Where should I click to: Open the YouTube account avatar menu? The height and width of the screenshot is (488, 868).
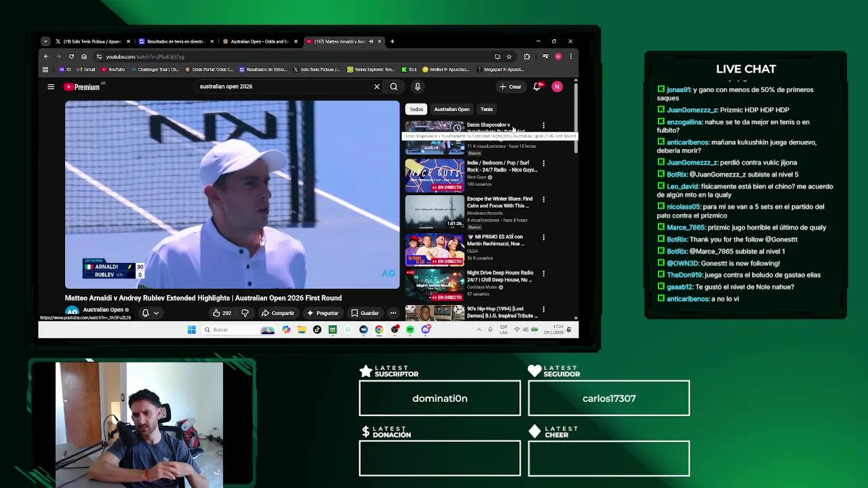click(557, 87)
